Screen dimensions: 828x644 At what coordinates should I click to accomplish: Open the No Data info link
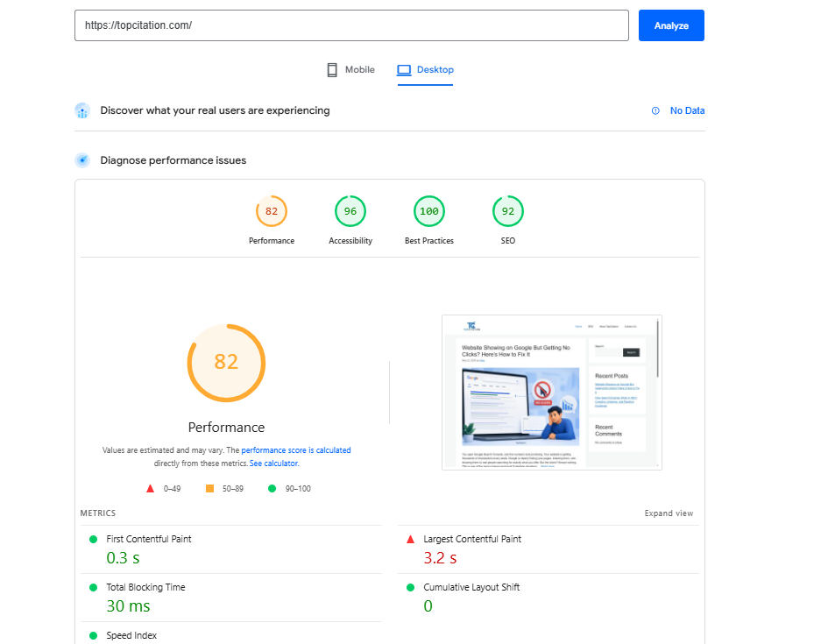(x=687, y=110)
